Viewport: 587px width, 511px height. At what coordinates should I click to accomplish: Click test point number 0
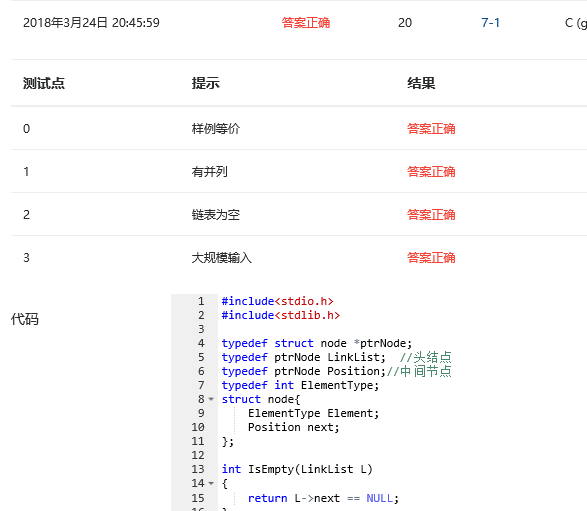pyautogui.click(x=26, y=129)
